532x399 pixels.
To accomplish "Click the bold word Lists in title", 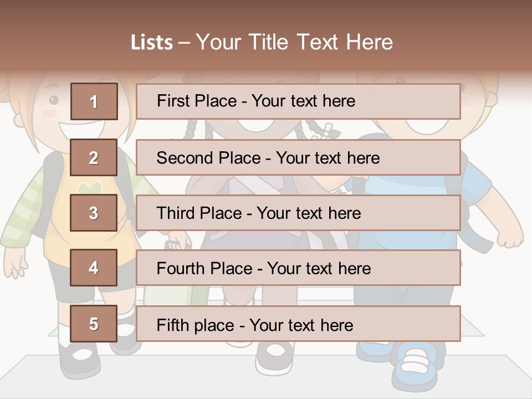I will pyautogui.click(x=152, y=43).
